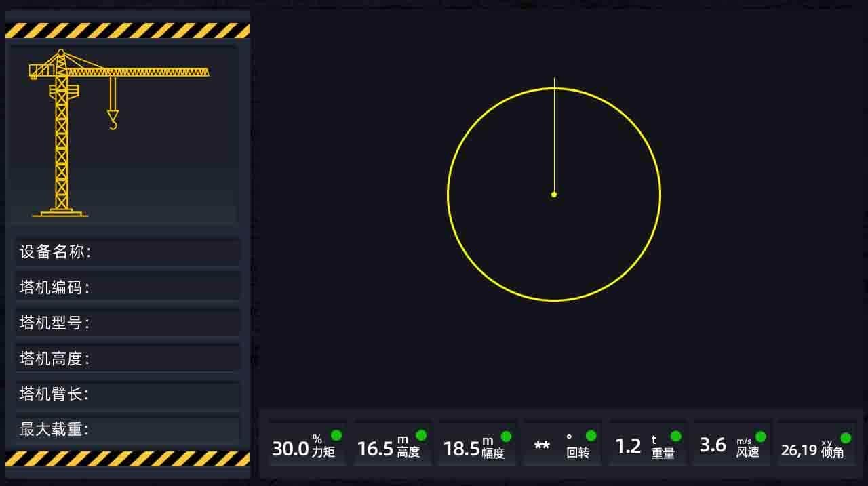Click the green status dot on 高度
Image resolution: width=868 pixels, height=486 pixels.
tap(420, 435)
